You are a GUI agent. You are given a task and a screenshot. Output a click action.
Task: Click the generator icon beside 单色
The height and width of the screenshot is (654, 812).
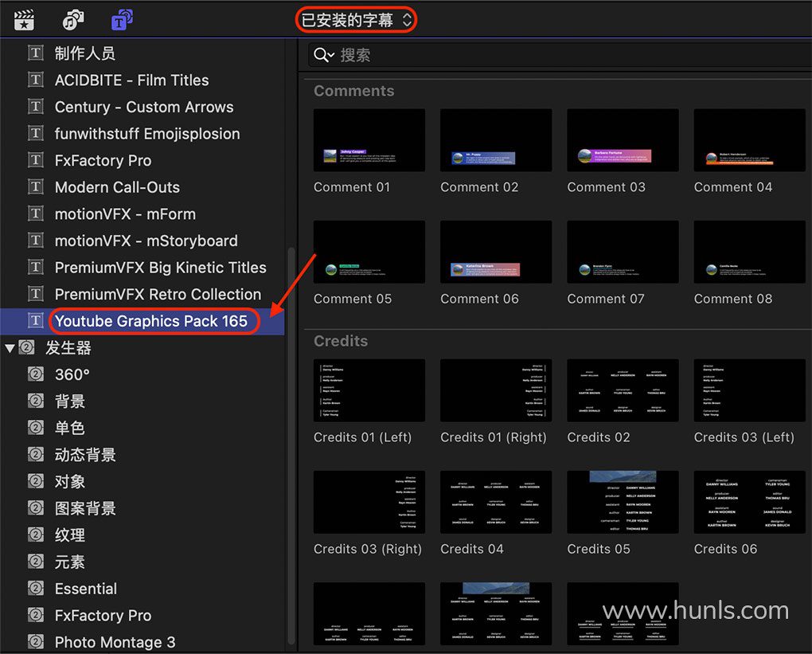pyautogui.click(x=35, y=428)
